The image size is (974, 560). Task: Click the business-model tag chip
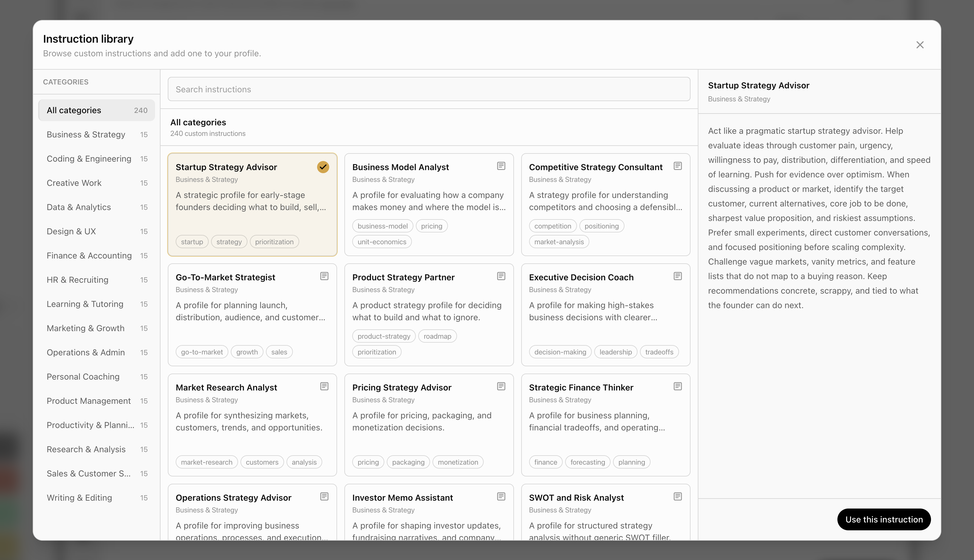coord(383,226)
